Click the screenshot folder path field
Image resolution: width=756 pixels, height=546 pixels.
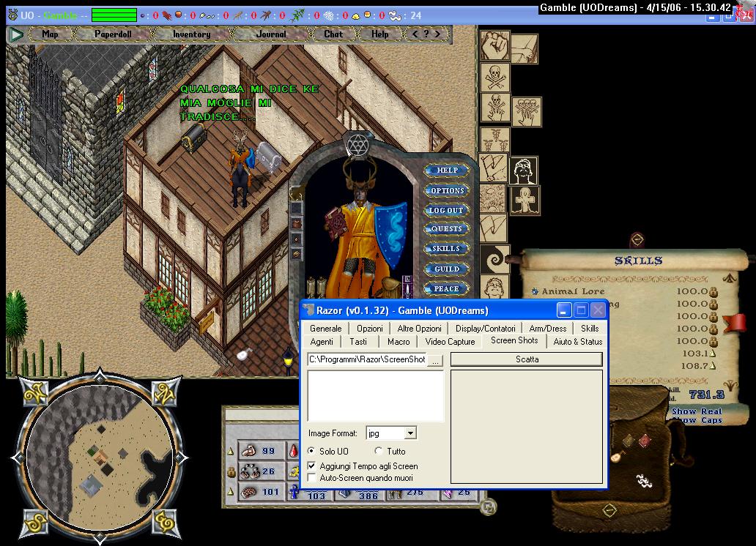pyautogui.click(x=368, y=359)
